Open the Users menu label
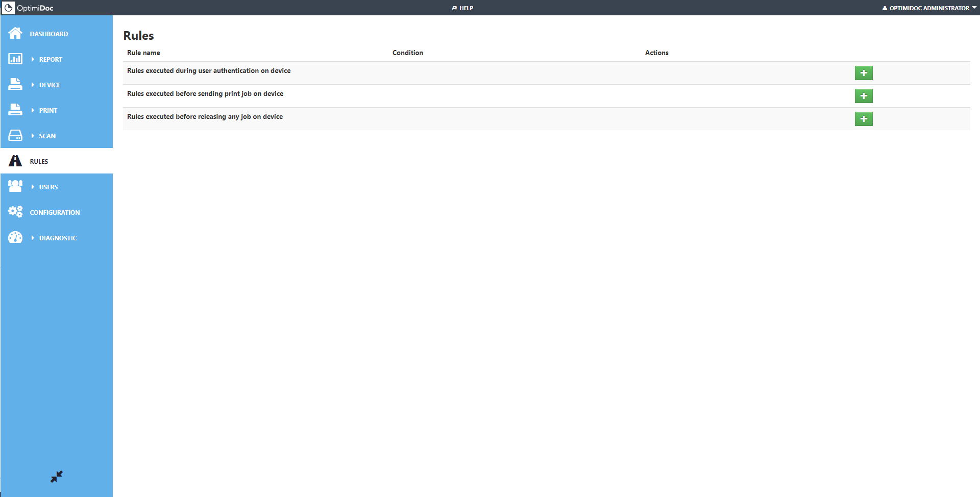This screenshot has height=497, width=980. tap(48, 187)
